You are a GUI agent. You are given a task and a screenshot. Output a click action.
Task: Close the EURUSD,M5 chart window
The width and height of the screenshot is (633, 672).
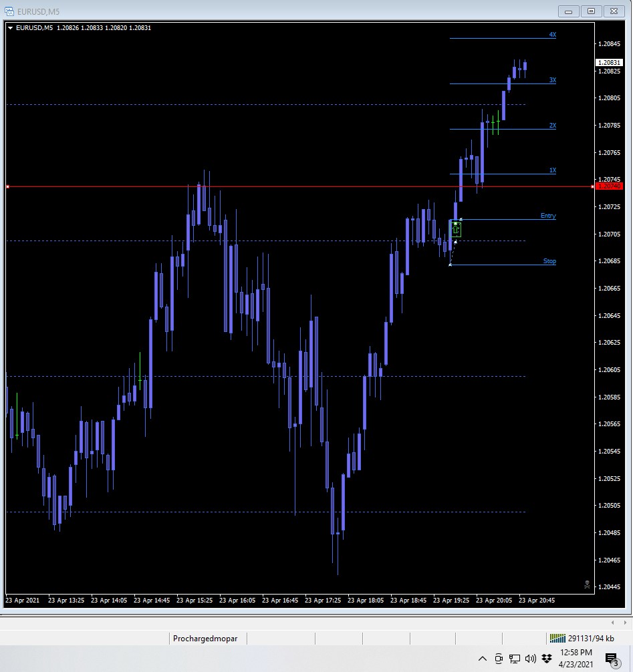coord(614,11)
